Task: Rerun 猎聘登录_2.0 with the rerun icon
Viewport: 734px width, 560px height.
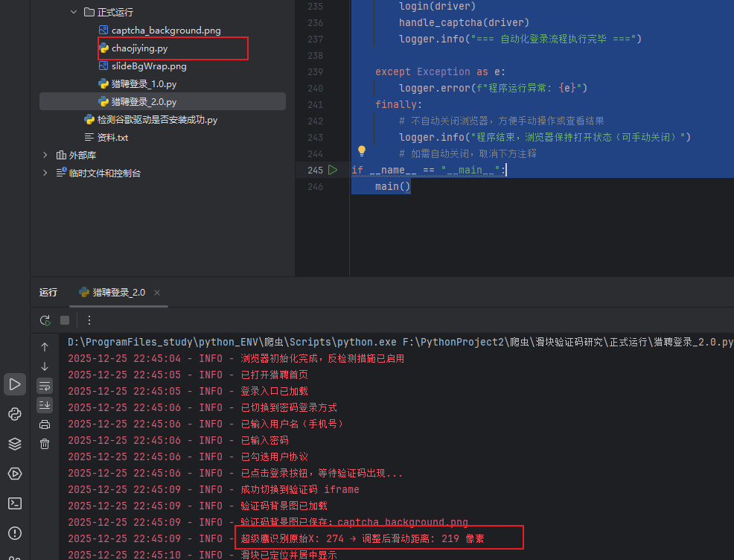Action: pyautogui.click(x=45, y=320)
